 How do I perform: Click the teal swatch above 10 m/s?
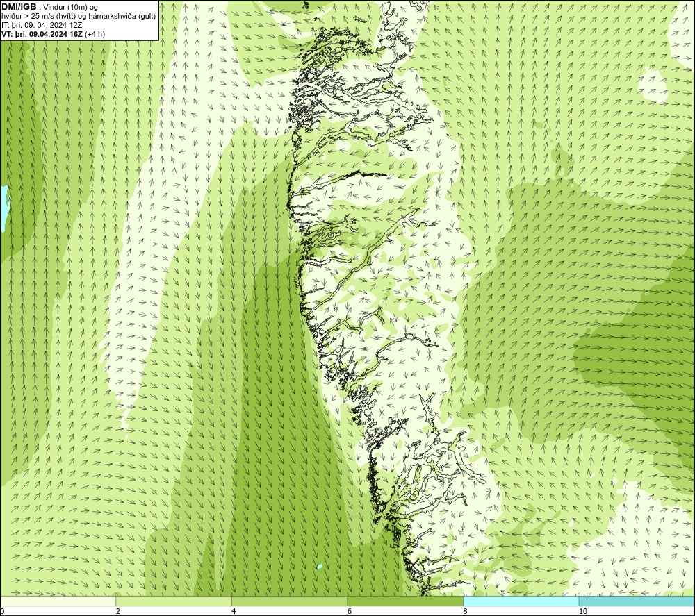coord(637,601)
